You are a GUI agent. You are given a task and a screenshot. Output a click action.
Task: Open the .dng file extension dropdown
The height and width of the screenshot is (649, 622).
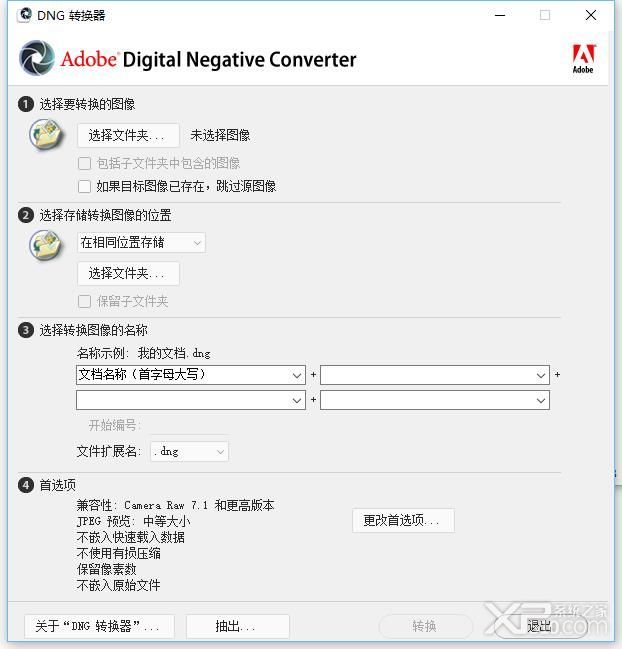click(x=189, y=452)
